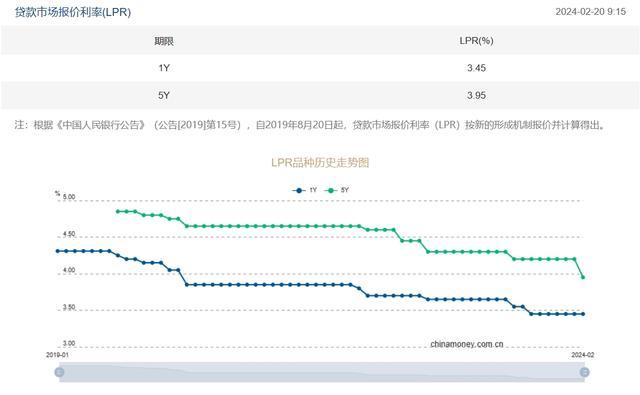The height and width of the screenshot is (395, 640).
Task: Click the 期限 column header
Action: pyautogui.click(x=164, y=41)
